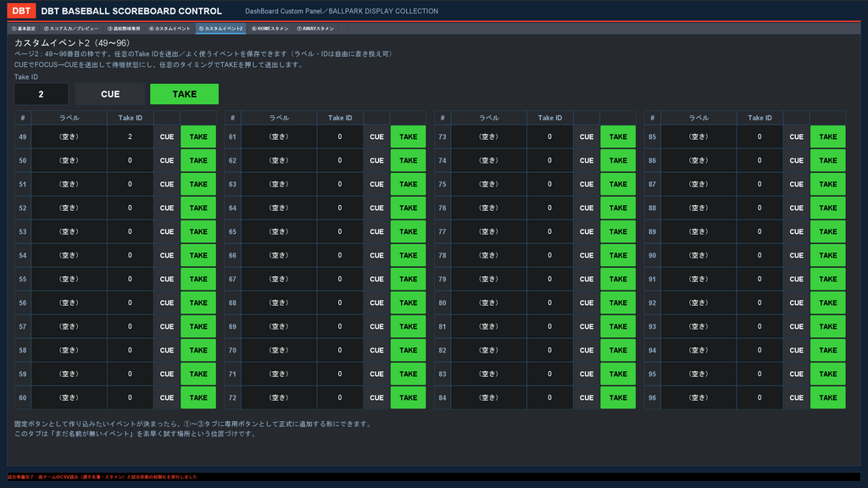Click CUE for row 68

pos(376,302)
